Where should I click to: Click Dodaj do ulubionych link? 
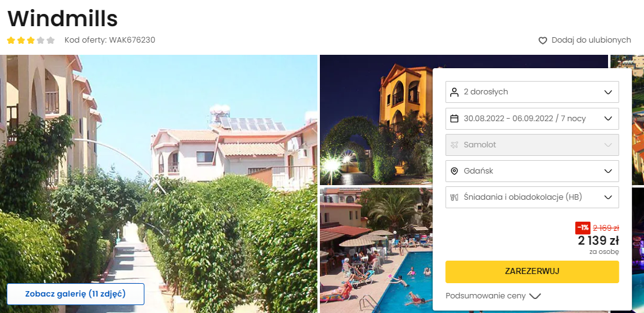[x=591, y=40]
